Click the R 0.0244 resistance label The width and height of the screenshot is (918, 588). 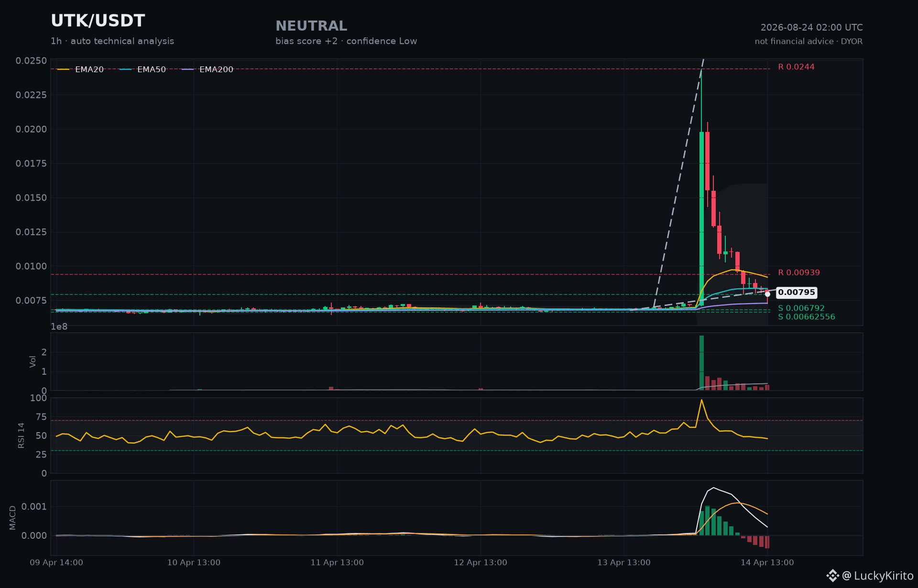[796, 67]
